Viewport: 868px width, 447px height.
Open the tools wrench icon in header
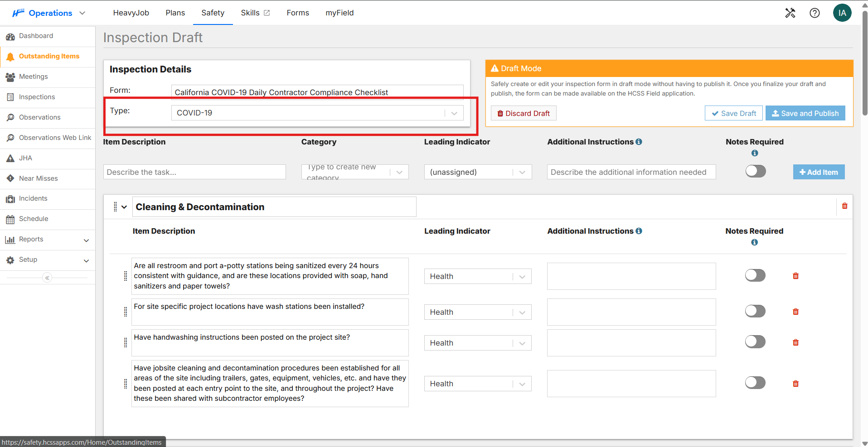coord(790,13)
